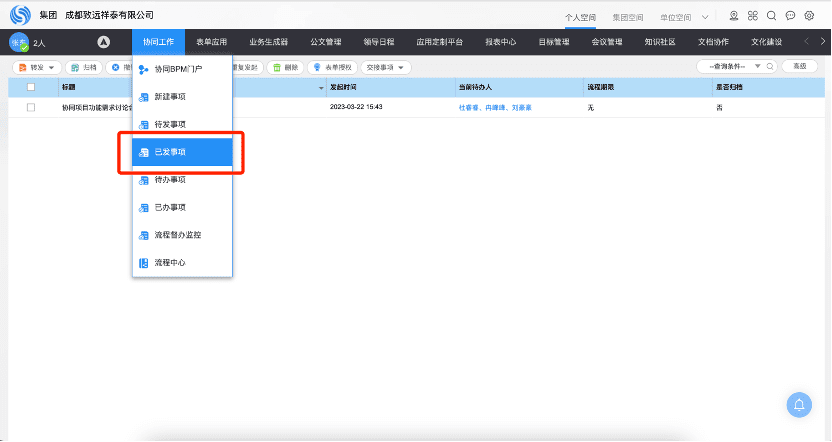Switch to 个人空间 space tab
The height and width of the screenshot is (442, 832).
click(580, 18)
